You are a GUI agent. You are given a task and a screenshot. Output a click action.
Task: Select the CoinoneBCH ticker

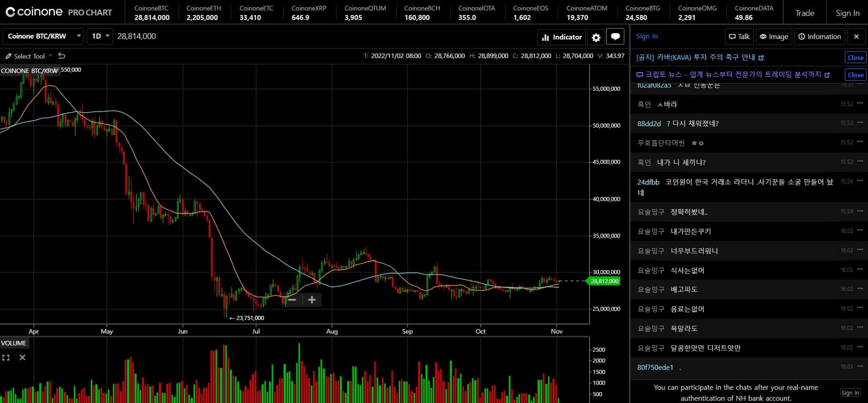422,13
